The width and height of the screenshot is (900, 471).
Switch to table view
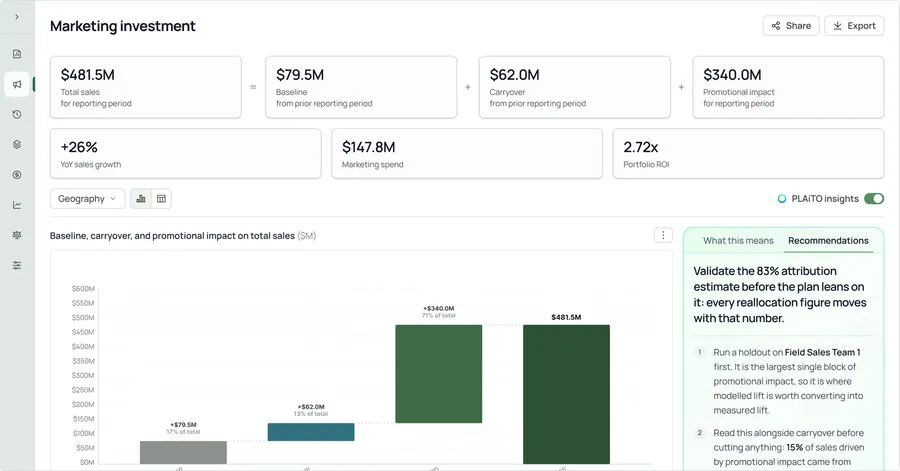click(x=161, y=198)
